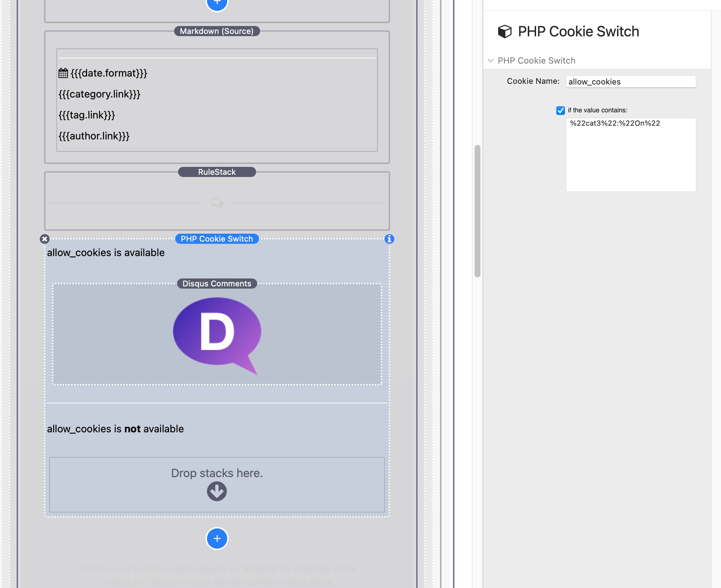The image size is (721, 588).
Task: Select the PHP Cookie Switch stack label
Action: pyautogui.click(x=217, y=239)
